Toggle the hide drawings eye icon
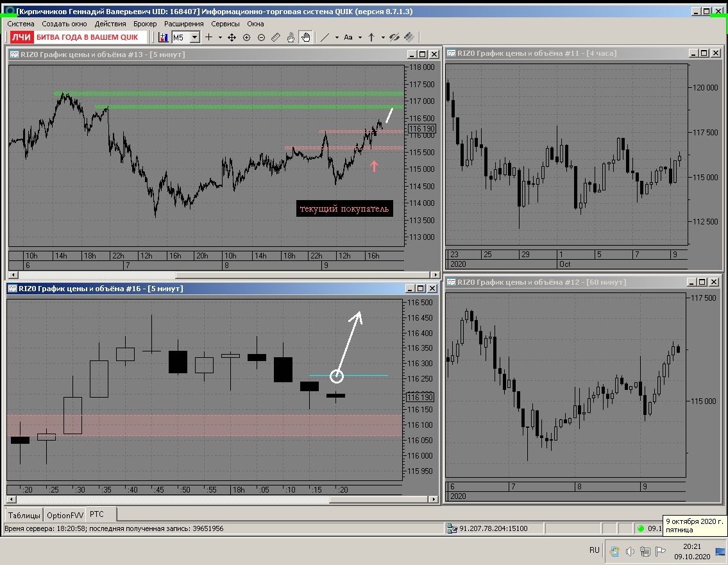 pos(394,38)
